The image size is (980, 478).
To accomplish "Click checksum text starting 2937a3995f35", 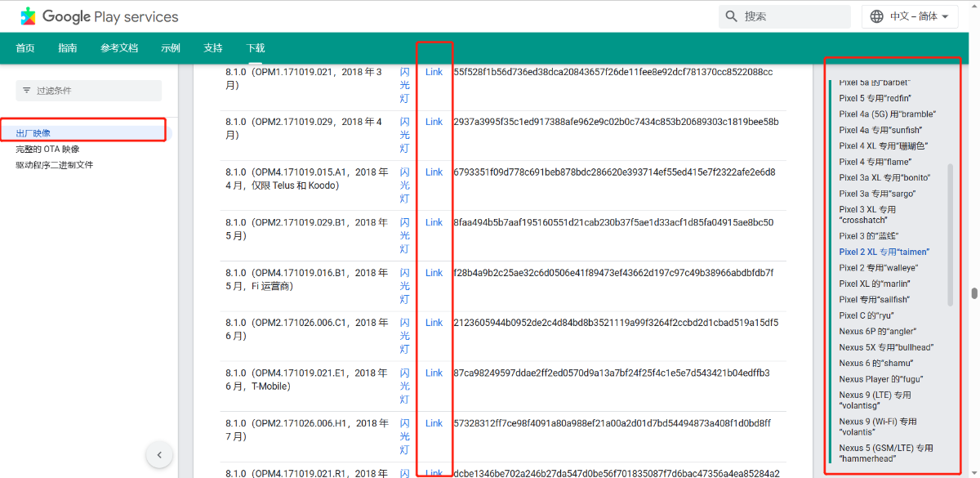I will (x=616, y=122).
